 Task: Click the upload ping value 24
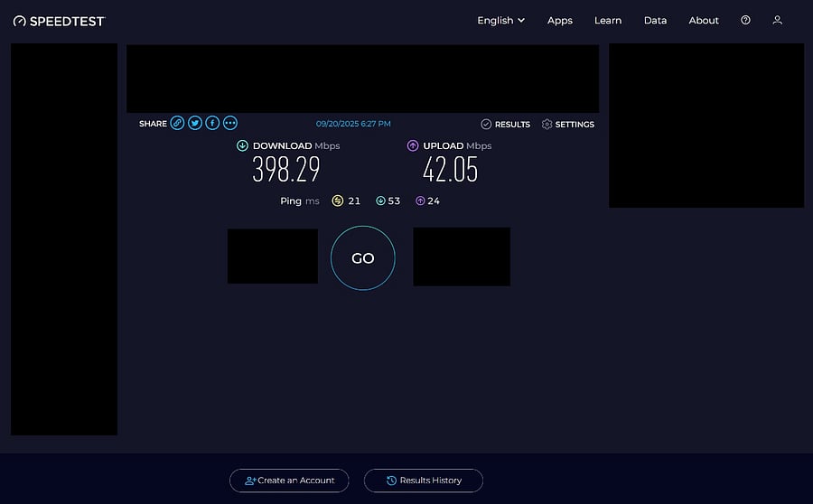coord(434,201)
